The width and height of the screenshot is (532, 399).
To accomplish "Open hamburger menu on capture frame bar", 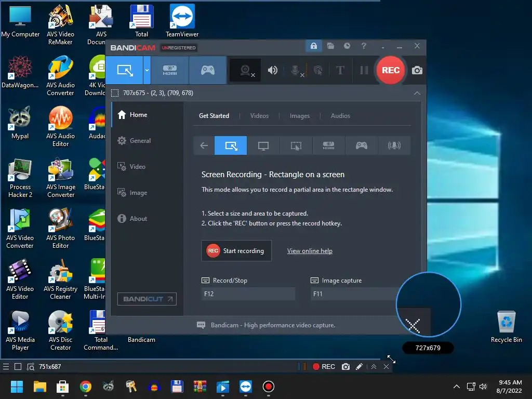I will [x=6, y=366].
